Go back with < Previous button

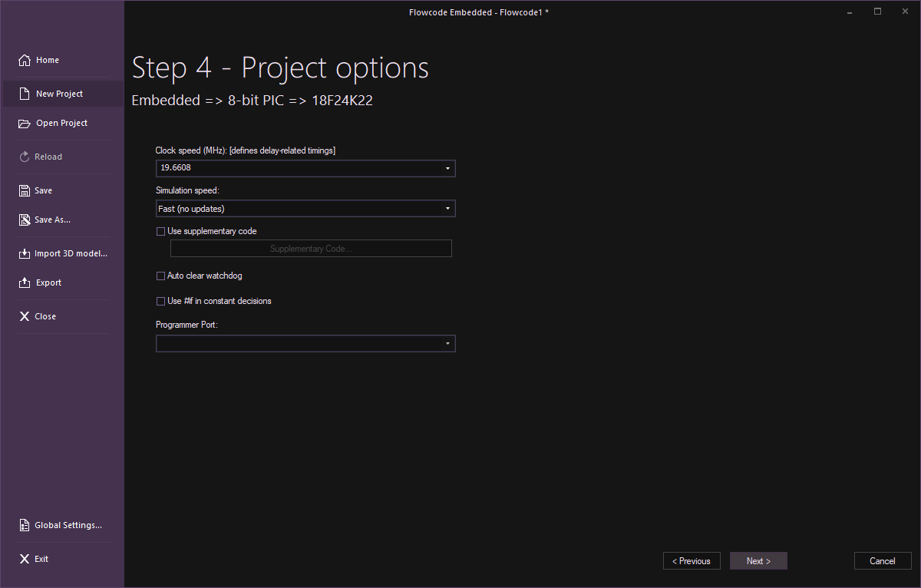(x=692, y=561)
